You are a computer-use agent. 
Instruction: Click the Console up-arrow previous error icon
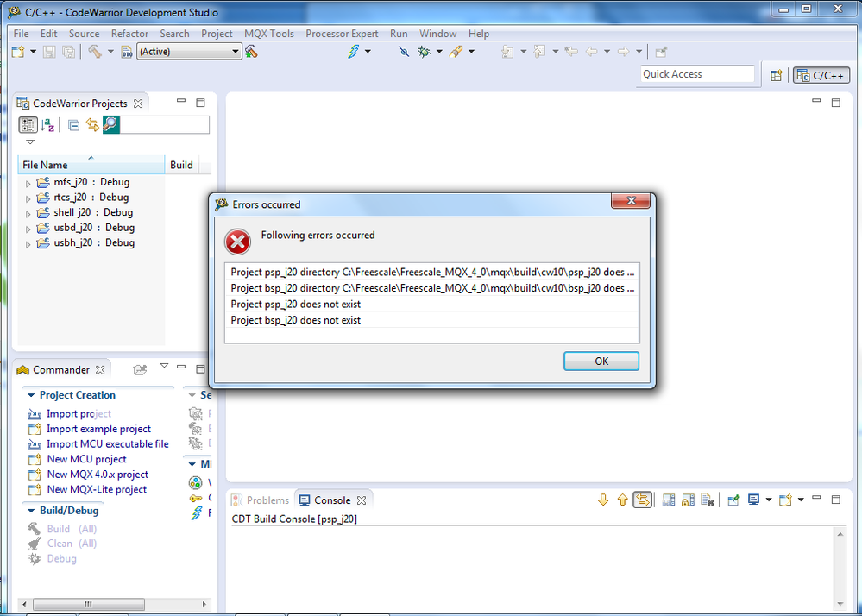coord(622,500)
